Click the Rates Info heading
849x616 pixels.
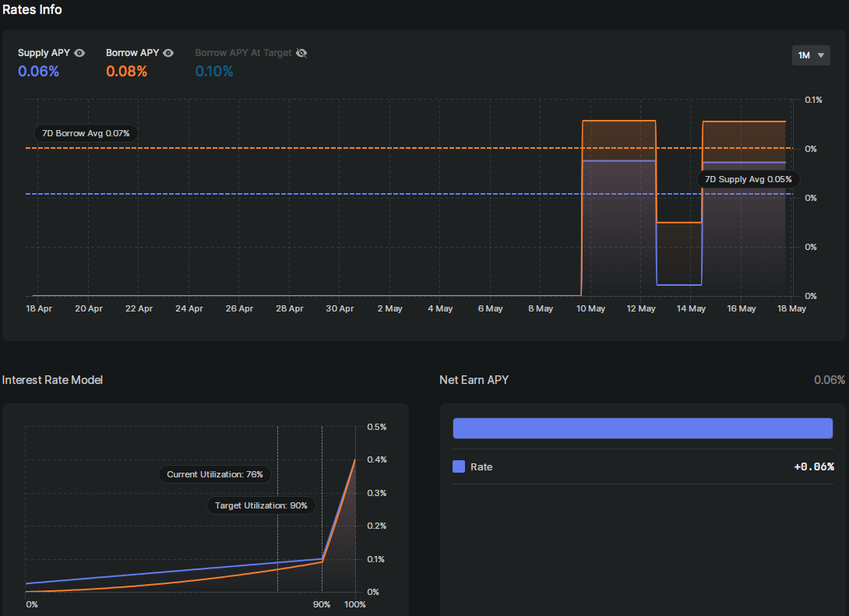coord(32,10)
